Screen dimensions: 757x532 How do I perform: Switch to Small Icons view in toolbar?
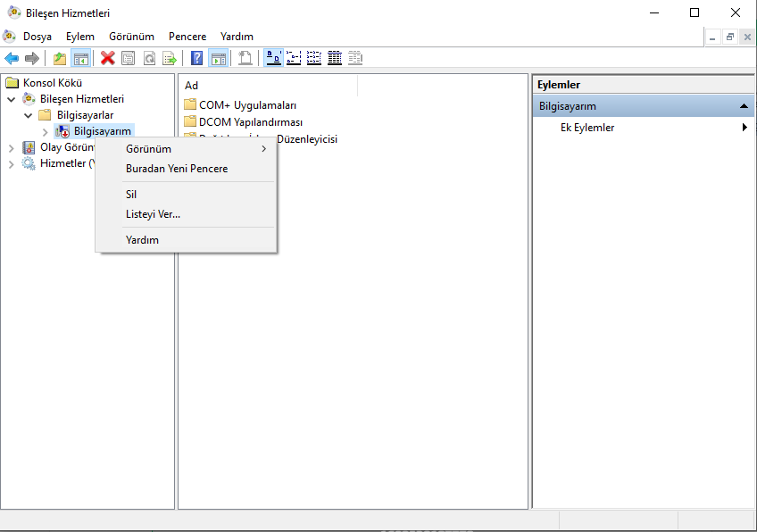pos(294,58)
